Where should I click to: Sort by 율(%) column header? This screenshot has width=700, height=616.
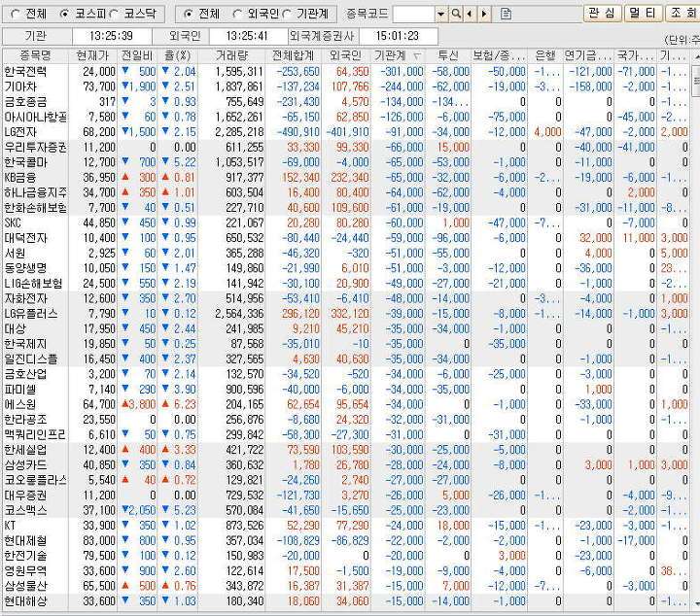(177, 55)
